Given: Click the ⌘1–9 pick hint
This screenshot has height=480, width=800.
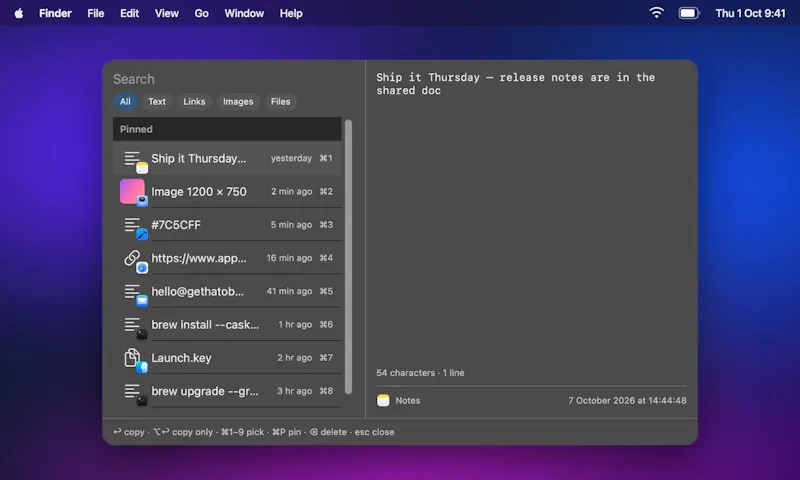Looking at the screenshot, I should pos(242,432).
